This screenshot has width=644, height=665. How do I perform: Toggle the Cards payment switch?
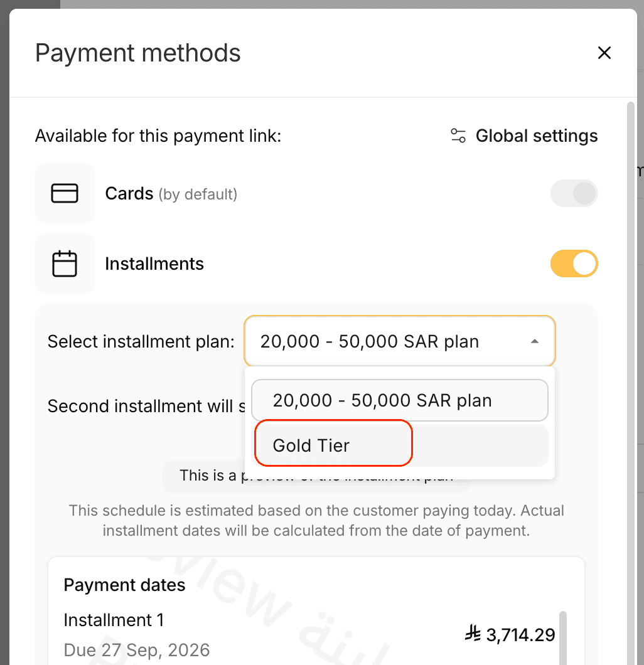coord(574,193)
